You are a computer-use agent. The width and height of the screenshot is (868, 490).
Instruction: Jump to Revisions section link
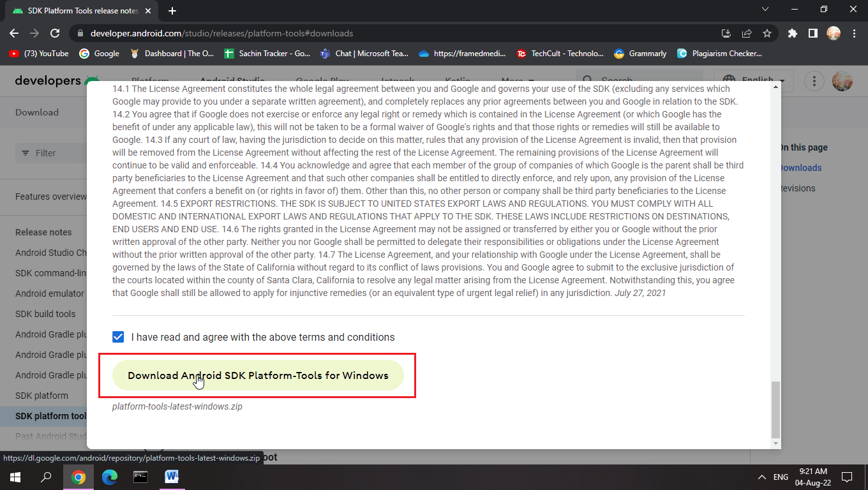797,188
